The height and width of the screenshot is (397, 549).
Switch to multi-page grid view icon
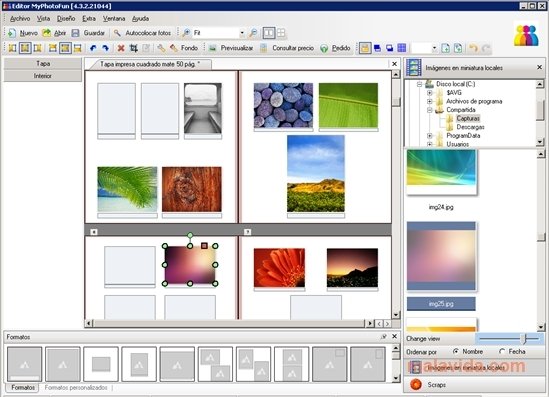pyautogui.click(x=281, y=33)
